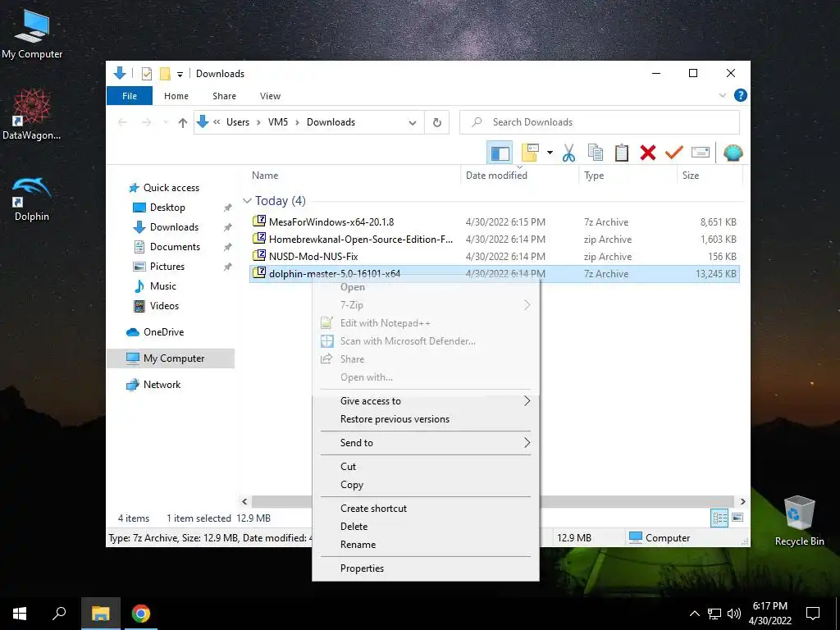
Task: Click the VM5 breadcrumb segment
Action: click(x=278, y=122)
